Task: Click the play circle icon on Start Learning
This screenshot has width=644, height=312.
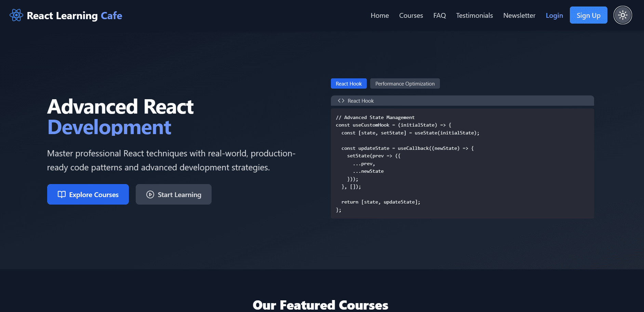Action: pos(150,194)
